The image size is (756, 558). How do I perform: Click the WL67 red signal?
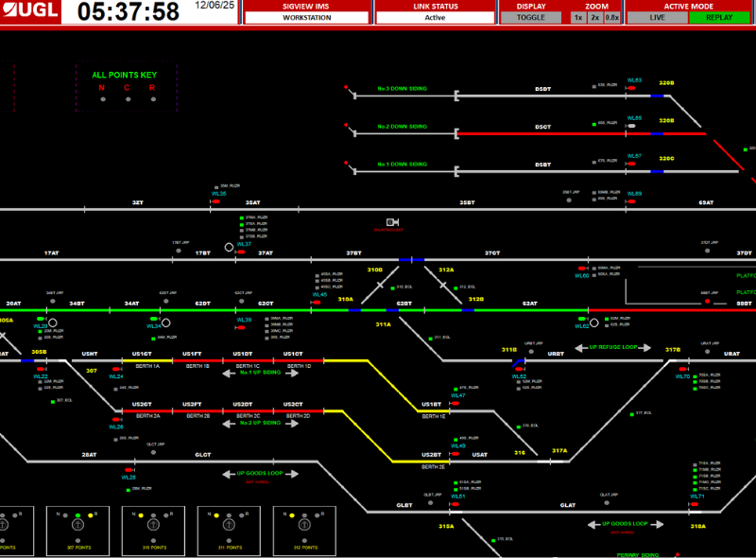click(x=631, y=164)
